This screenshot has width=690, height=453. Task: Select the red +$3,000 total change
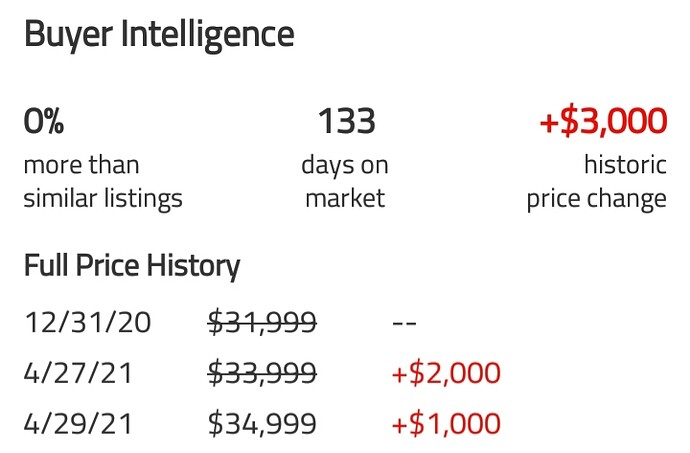[x=603, y=122]
